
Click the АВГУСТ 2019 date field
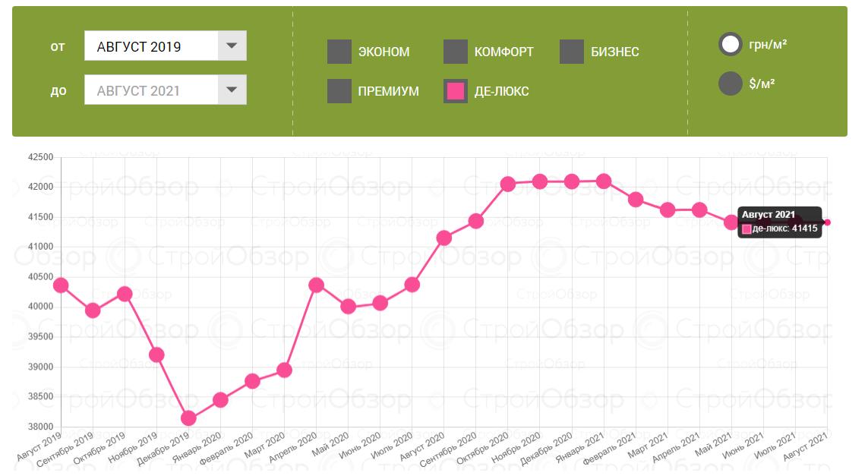[x=151, y=46]
